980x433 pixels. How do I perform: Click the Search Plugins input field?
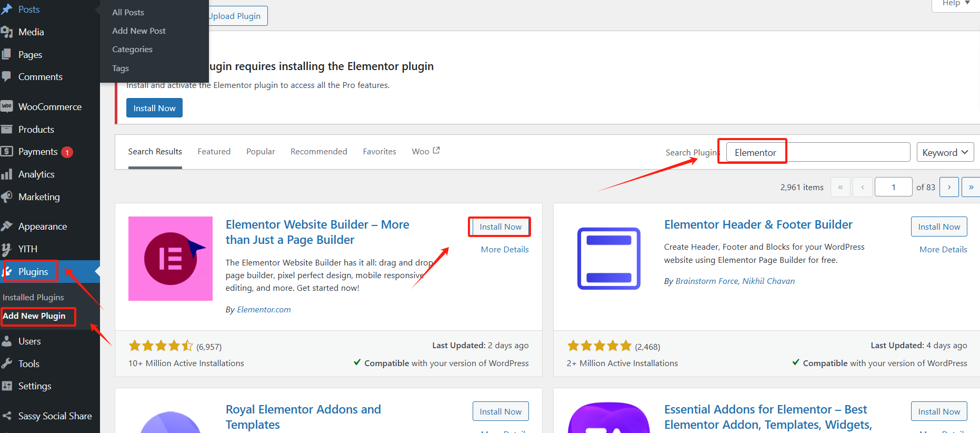818,152
